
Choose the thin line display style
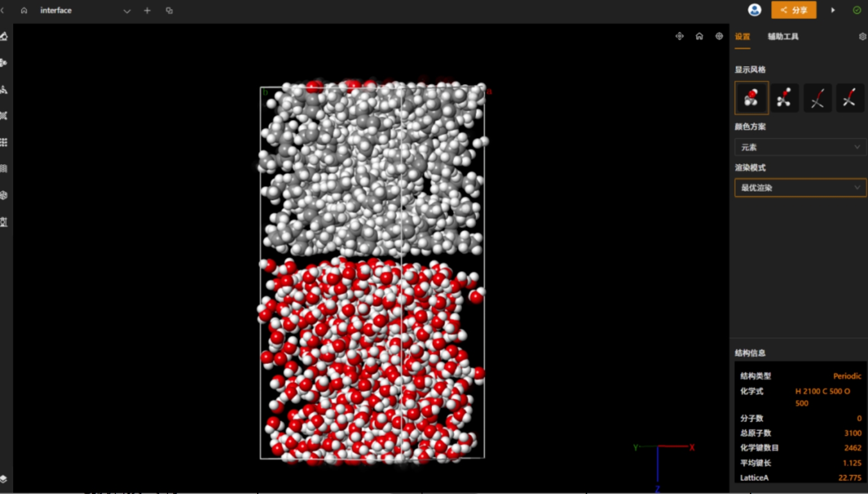click(x=817, y=98)
